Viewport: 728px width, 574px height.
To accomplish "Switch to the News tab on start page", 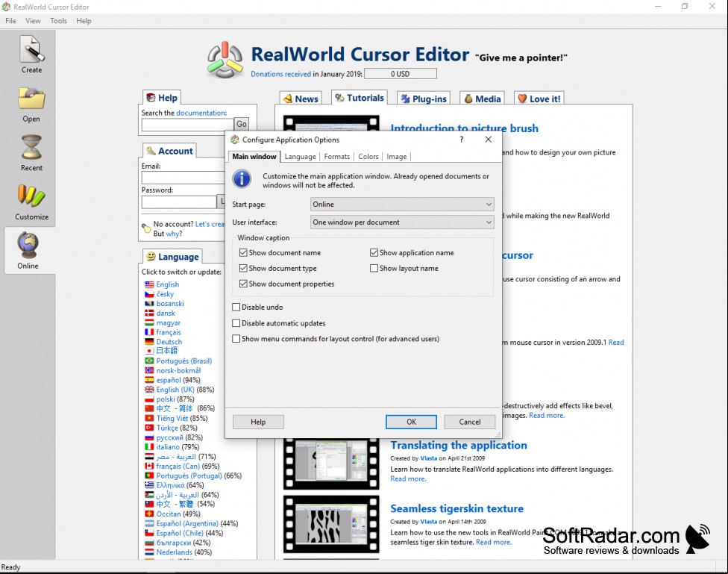I will (x=301, y=99).
